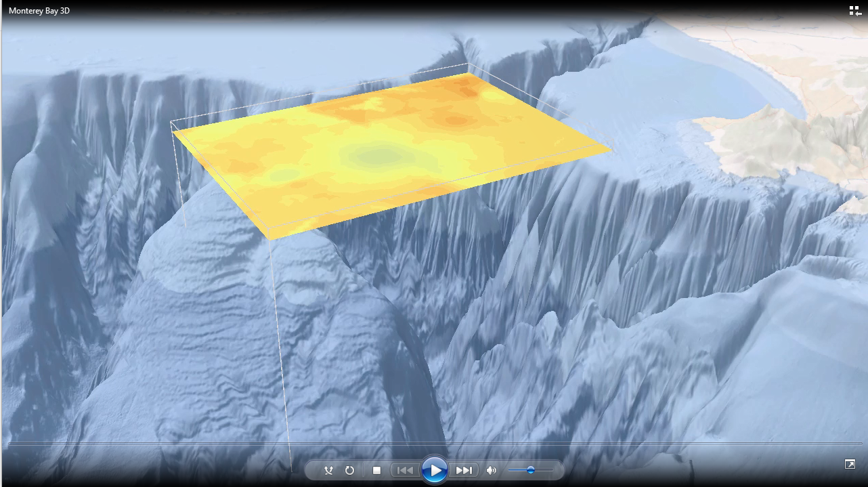
Task: Click the speaker icon to open volume control
Action: (x=492, y=469)
